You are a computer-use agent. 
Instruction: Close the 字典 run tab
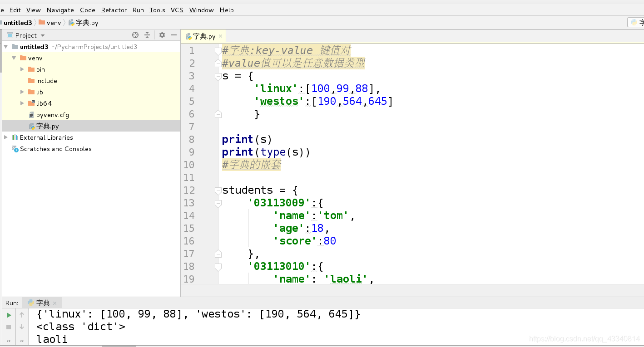pyautogui.click(x=55, y=303)
